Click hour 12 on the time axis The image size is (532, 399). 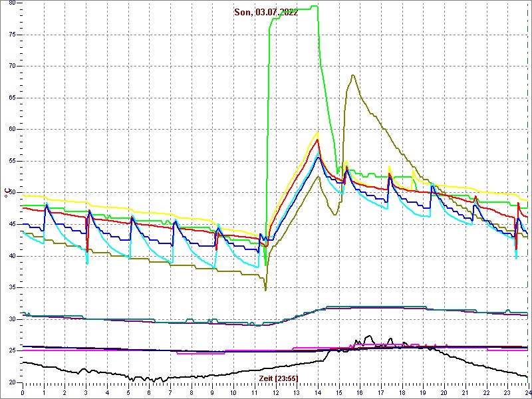(x=275, y=393)
